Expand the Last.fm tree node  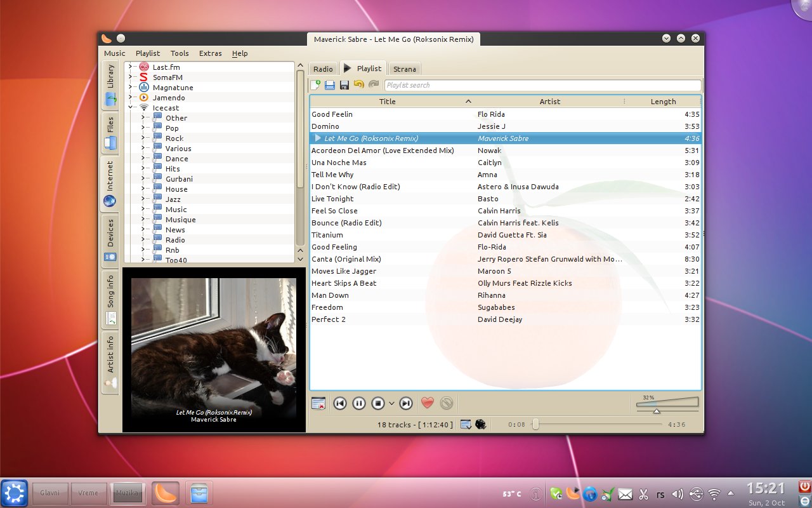[130, 67]
